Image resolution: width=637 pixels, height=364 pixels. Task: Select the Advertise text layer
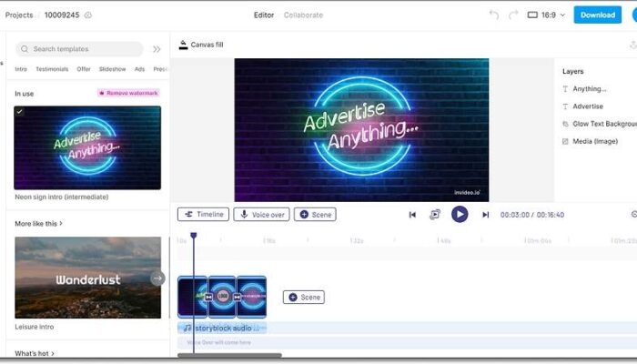pyautogui.click(x=588, y=106)
